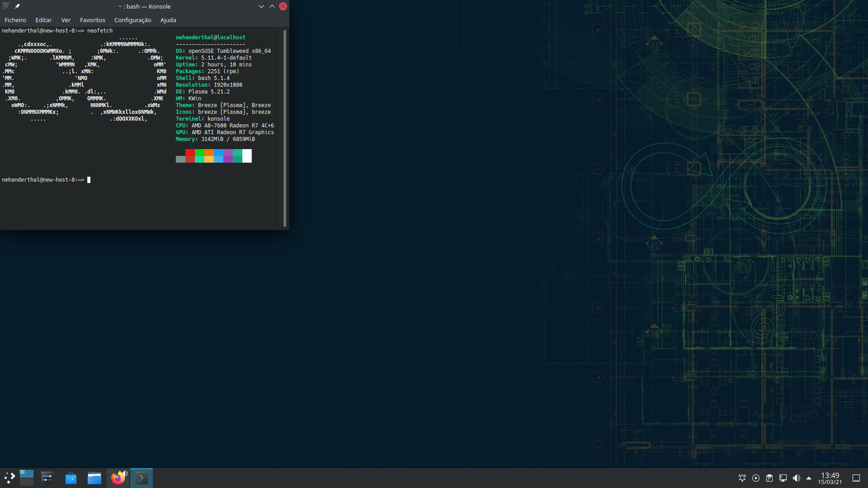Open the media player tray icon
This screenshot has width=868, height=488.
[x=756, y=479]
